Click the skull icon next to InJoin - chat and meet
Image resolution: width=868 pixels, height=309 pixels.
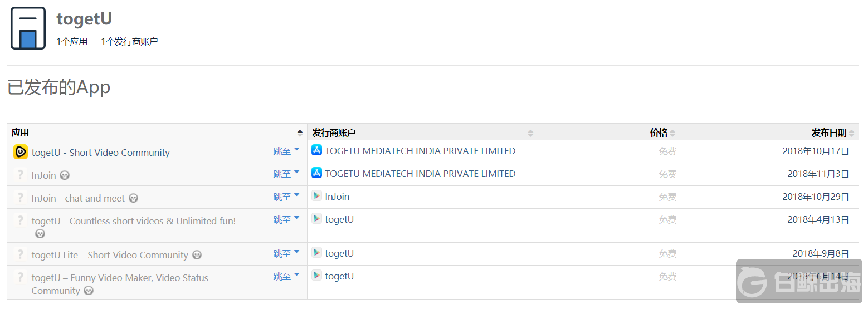coord(133,198)
